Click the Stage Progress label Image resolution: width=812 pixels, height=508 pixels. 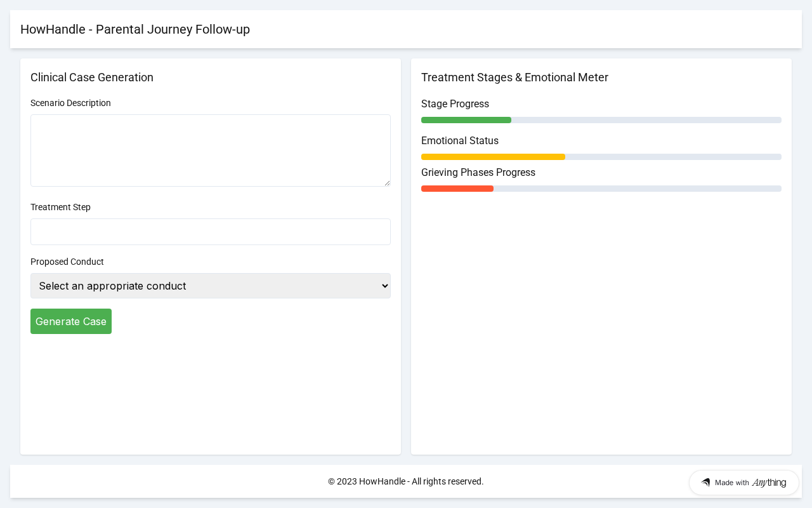point(455,104)
